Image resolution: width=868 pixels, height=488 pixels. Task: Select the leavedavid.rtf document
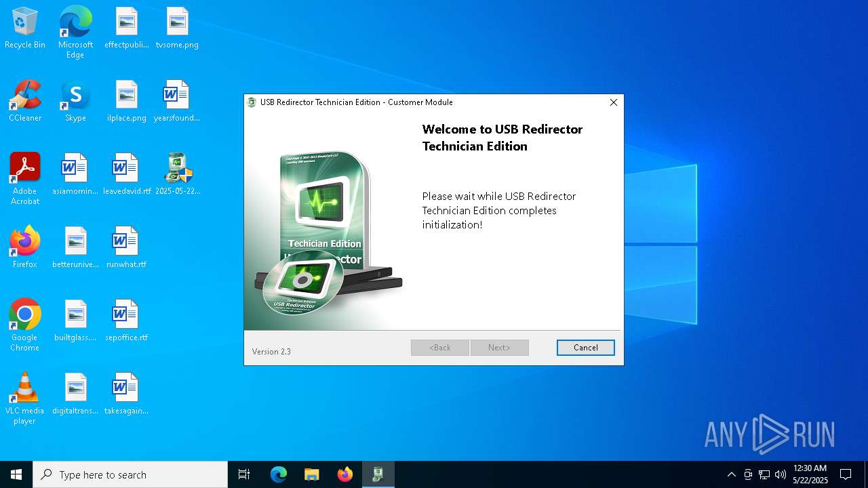point(127,175)
